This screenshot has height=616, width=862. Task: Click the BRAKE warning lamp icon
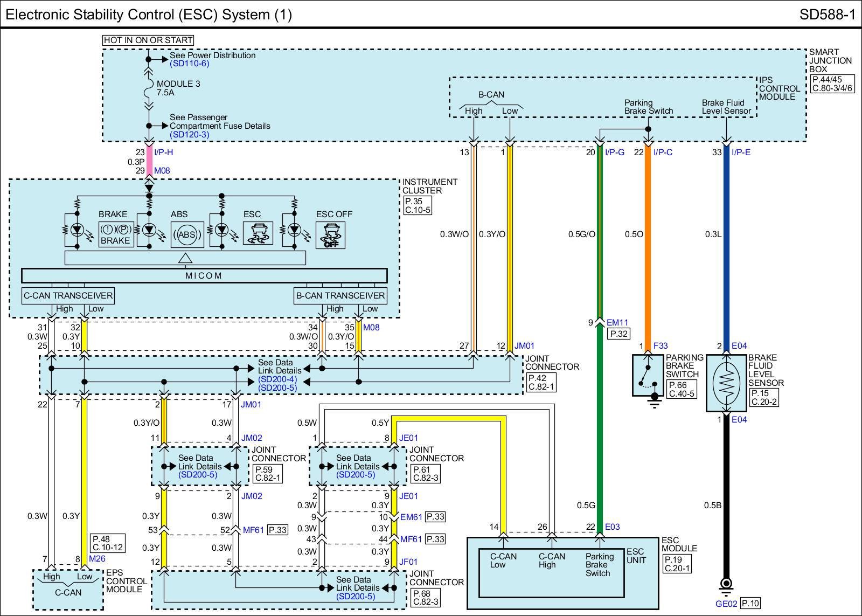click(x=115, y=234)
